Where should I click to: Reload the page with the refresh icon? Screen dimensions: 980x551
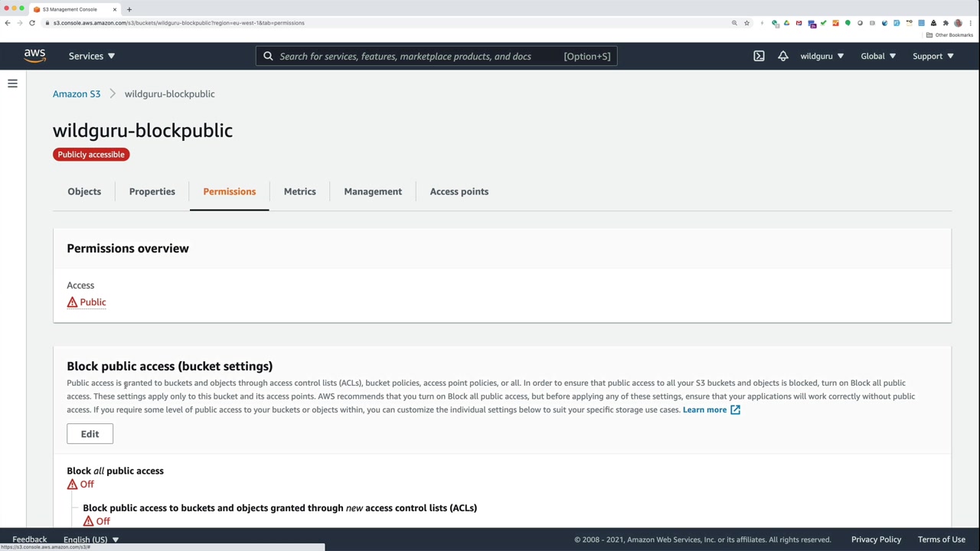32,23
